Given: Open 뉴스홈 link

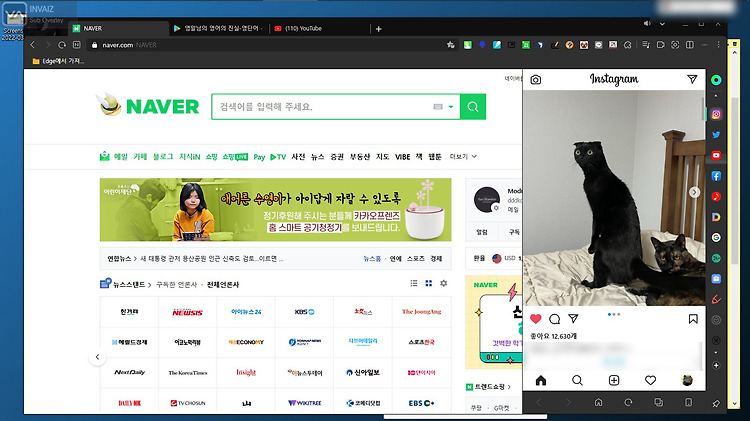Looking at the screenshot, I should tap(372, 258).
